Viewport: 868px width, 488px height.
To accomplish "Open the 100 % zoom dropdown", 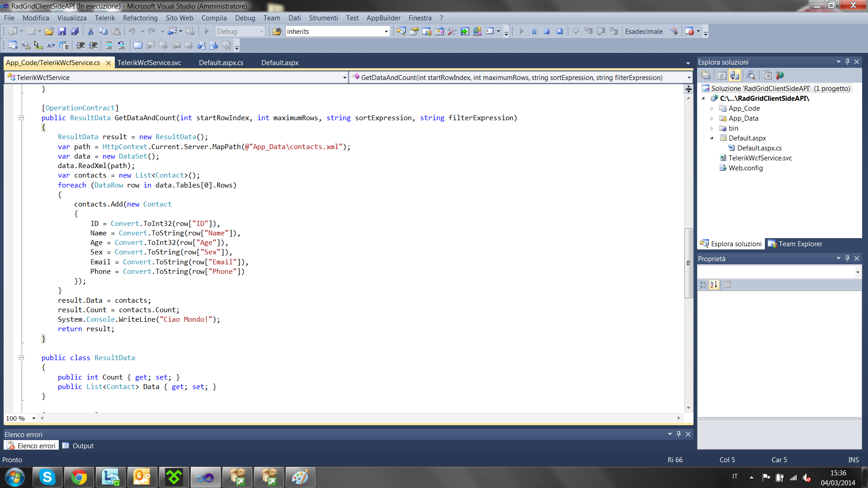I will 33,418.
